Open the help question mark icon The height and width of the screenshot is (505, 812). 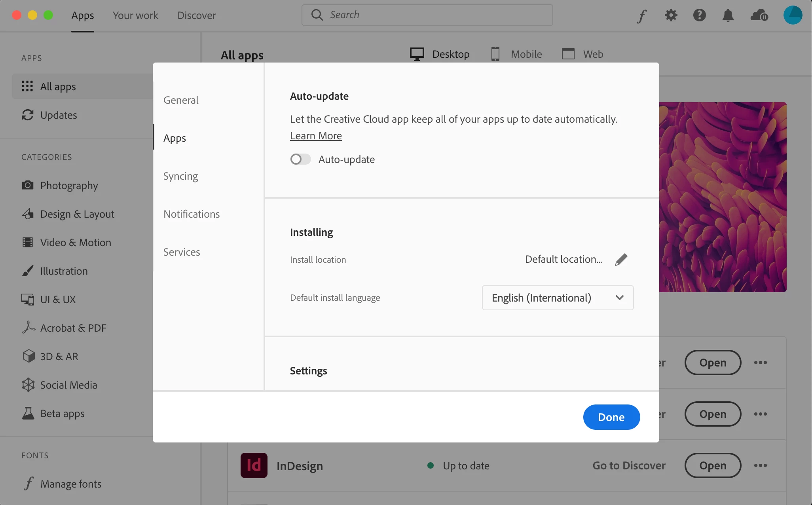[x=699, y=15]
